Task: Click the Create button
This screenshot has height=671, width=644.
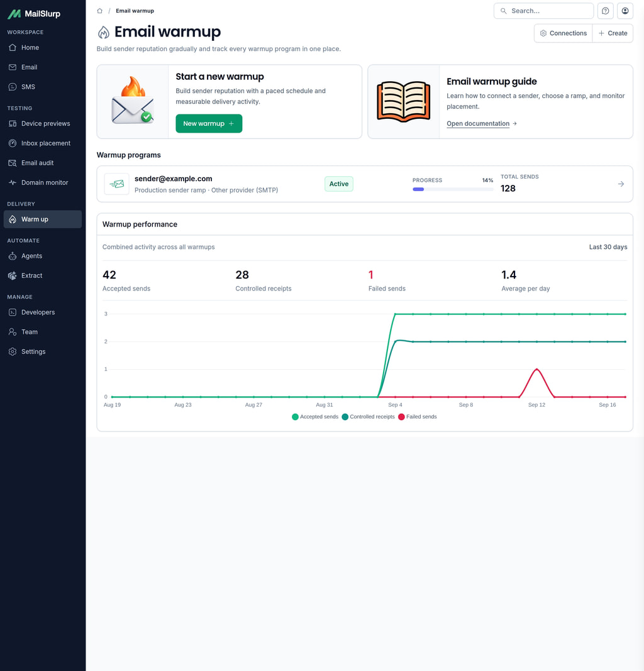Action: [613, 33]
